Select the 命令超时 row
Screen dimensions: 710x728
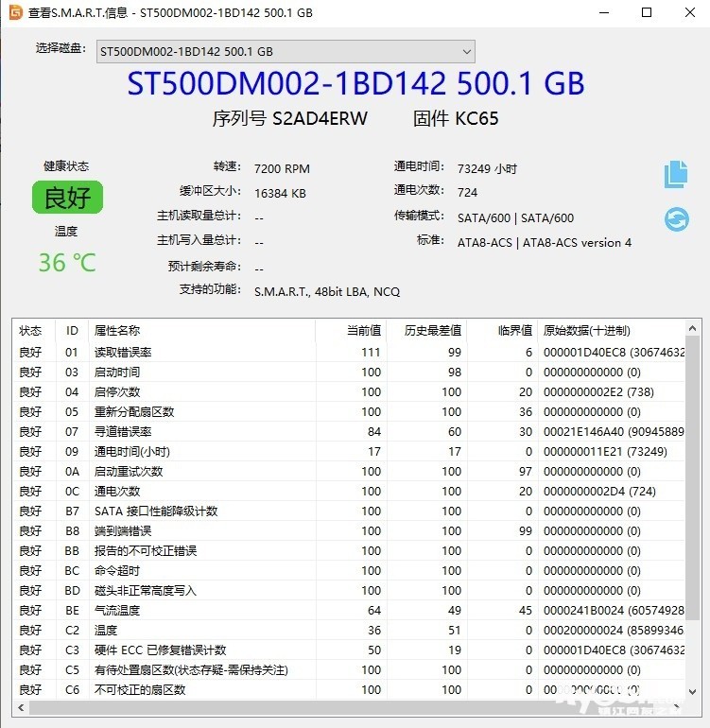click(349, 571)
